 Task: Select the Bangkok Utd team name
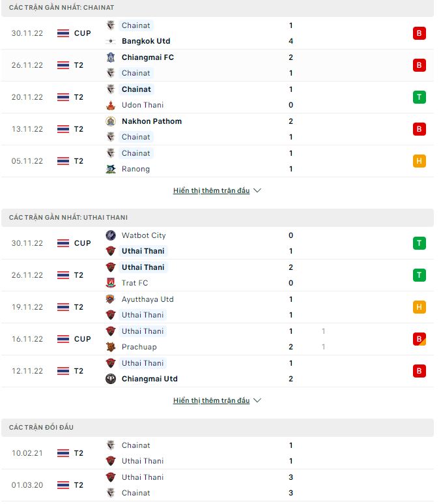click(x=146, y=41)
